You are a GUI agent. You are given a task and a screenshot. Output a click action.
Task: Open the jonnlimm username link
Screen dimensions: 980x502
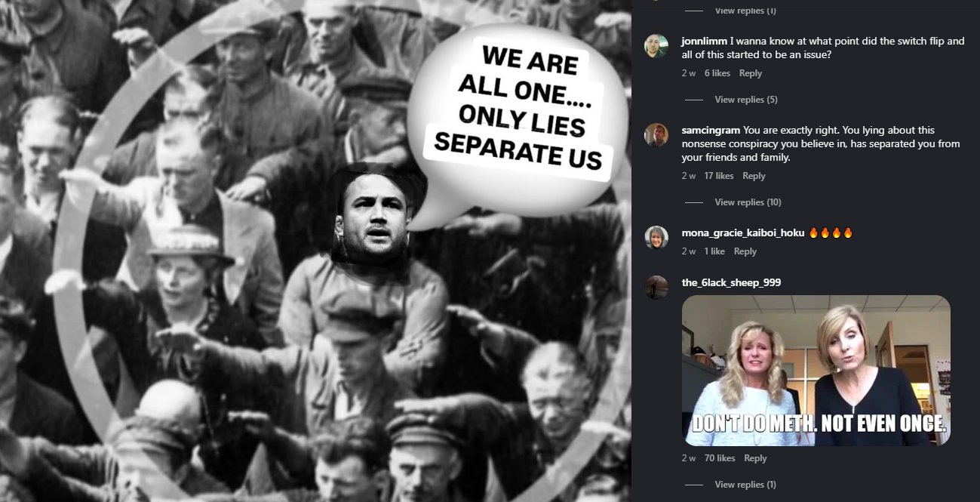pyautogui.click(x=704, y=41)
